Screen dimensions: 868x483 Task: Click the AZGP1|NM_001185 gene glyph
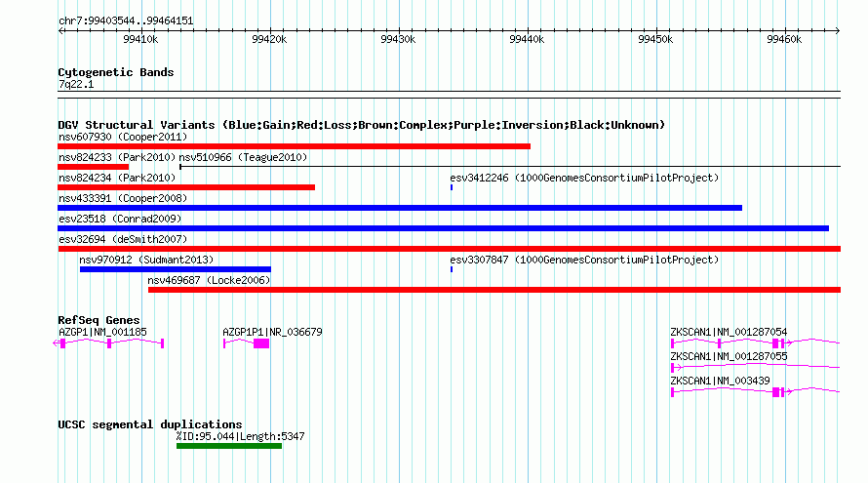(x=108, y=343)
